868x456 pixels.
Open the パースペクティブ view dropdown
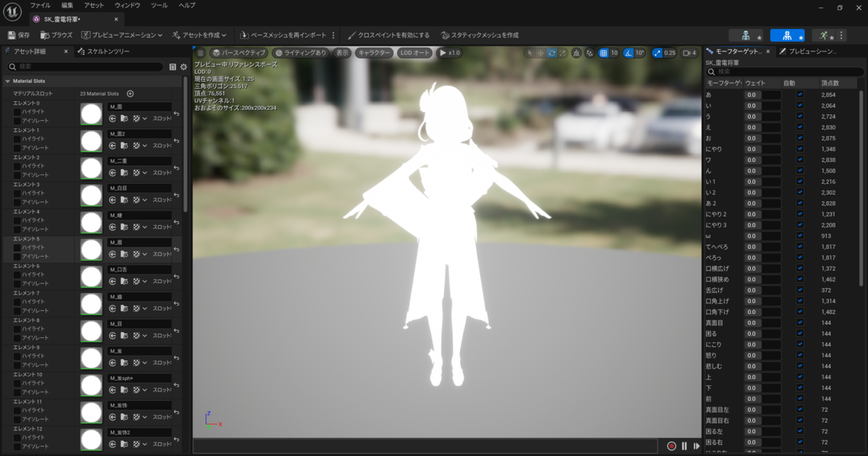(x=239, y=53)
